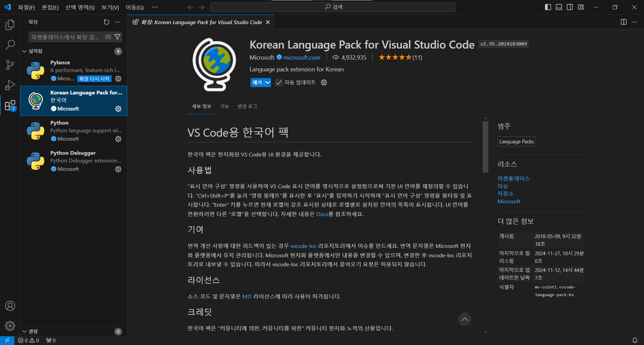Open the Microsoft resource link
The width and height of the screenshot is (644, 345).
[x=508, y=201]
